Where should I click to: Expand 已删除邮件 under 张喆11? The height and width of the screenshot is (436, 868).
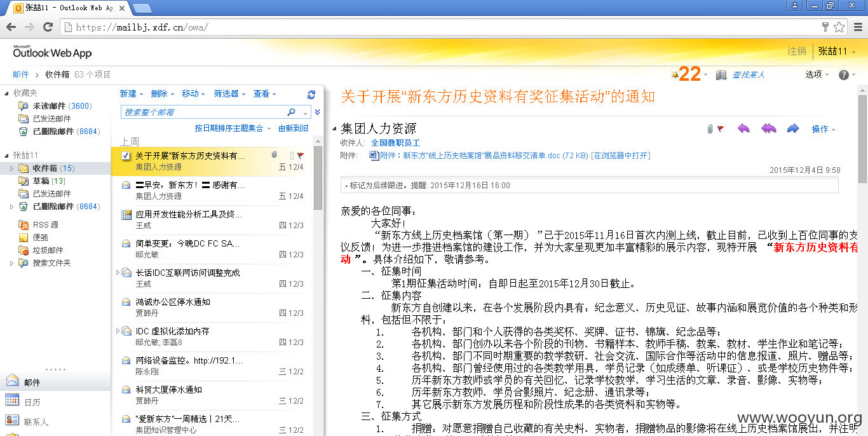12,207
